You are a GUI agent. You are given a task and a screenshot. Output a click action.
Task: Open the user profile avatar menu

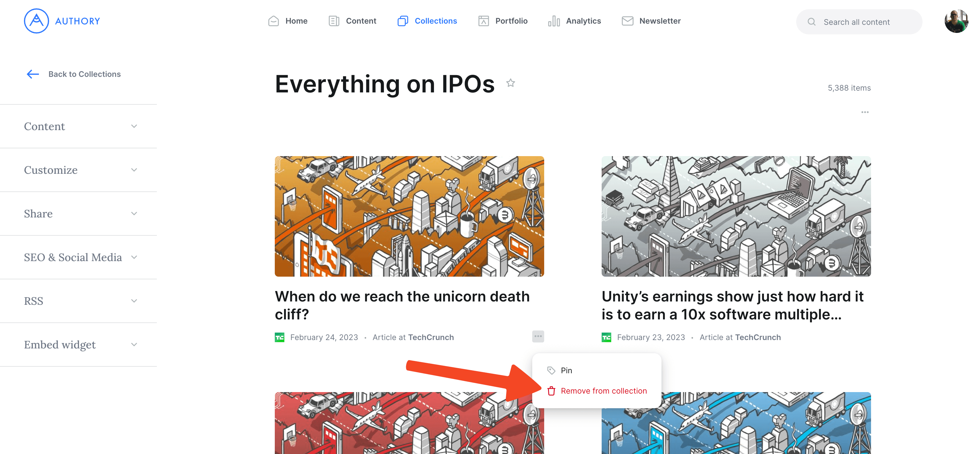pyautogui.click(x=956, y=21)
